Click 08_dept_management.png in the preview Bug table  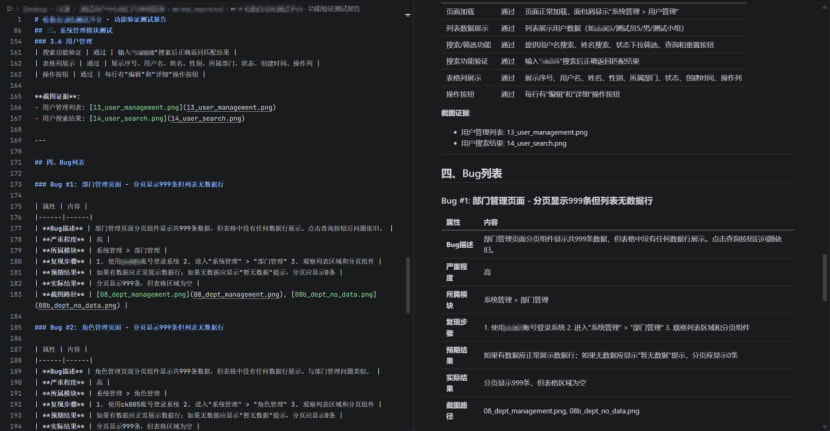(525, 411)
